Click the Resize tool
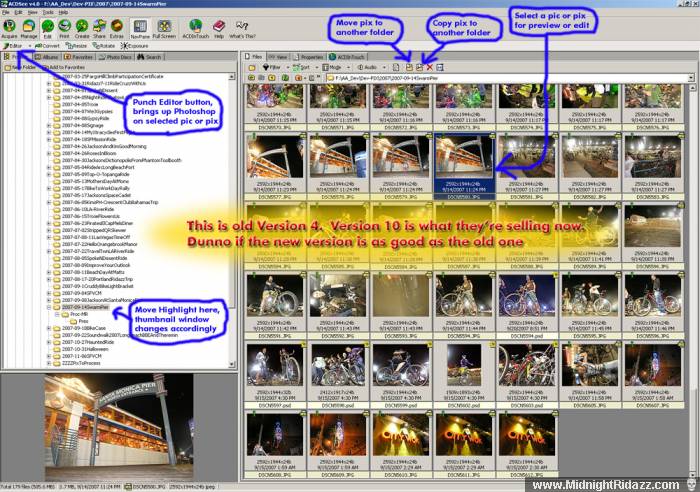The width and height of the screenshot is (700, 492). pos(76,46)
